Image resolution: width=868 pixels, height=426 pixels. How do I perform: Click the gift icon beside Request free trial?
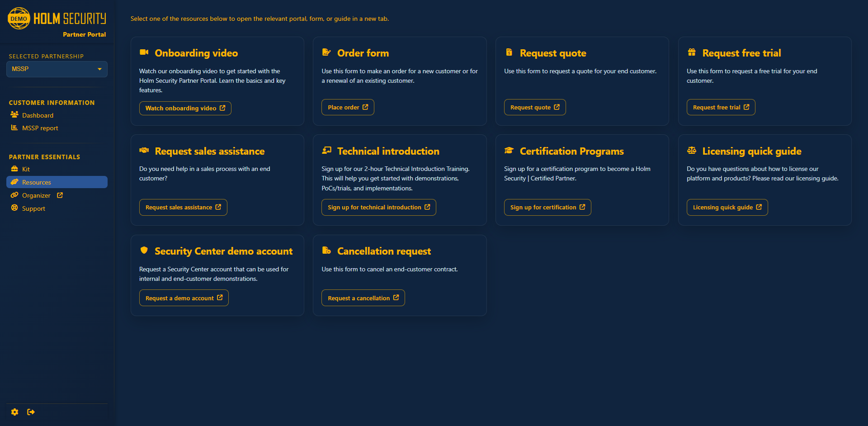click(x=692, y=52)
